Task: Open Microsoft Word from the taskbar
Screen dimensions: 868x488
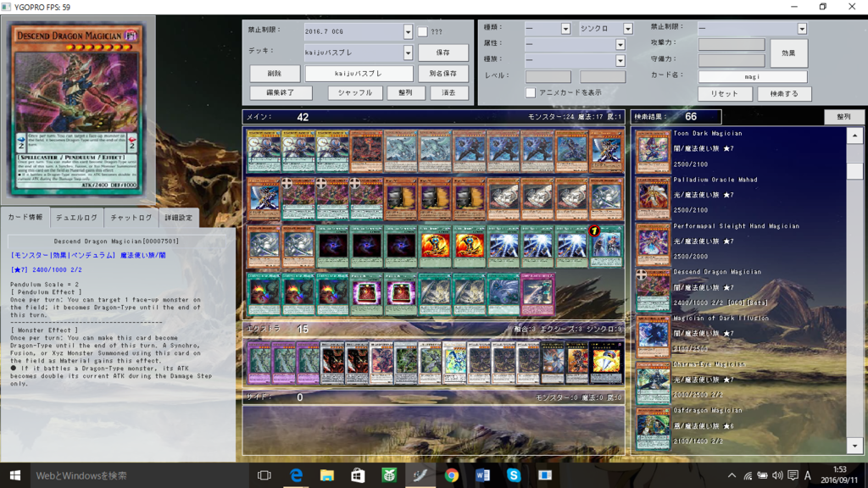Action: [482, 475]
